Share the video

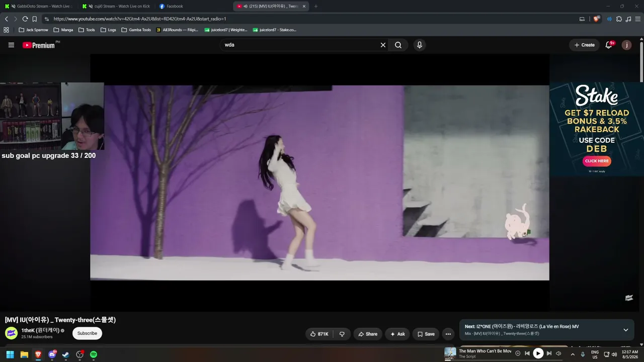point(368,334)
